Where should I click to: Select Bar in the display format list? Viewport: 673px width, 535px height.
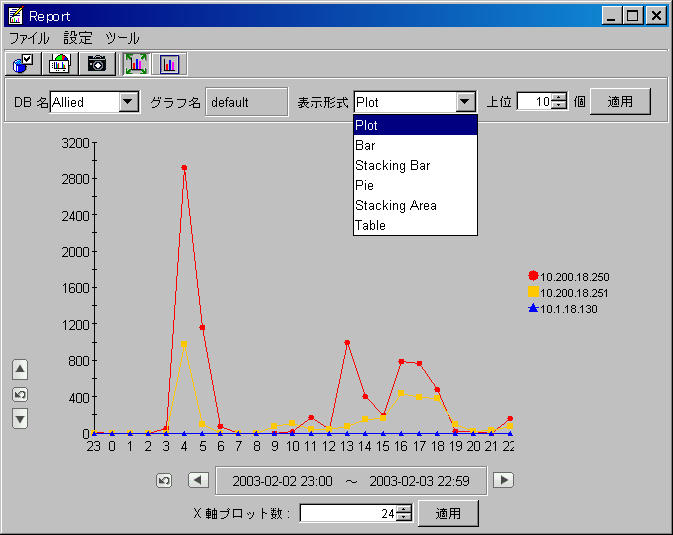point(415,146)
